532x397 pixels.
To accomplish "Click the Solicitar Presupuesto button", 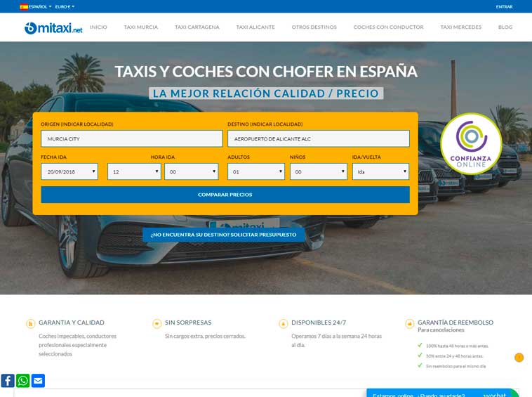I will (x=223, y=234).
